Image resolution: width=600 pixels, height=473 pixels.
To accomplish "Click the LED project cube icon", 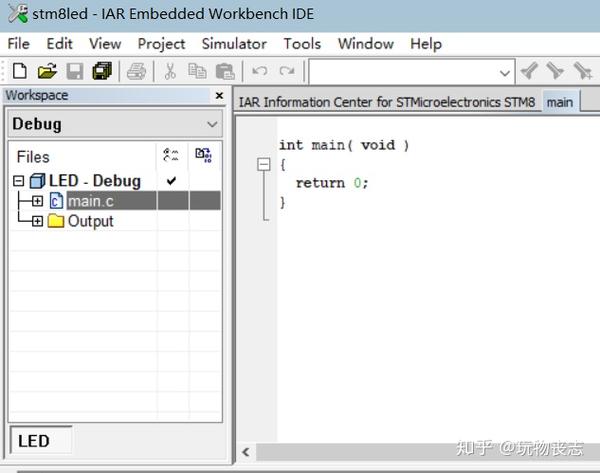I will [38, 181].
